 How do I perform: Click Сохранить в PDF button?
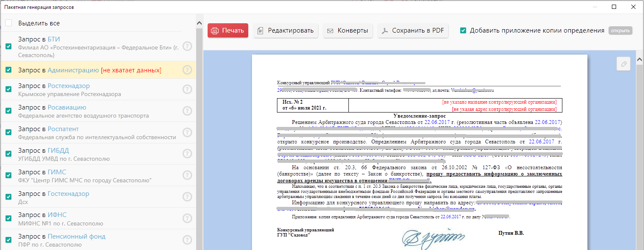pos(413,30)
